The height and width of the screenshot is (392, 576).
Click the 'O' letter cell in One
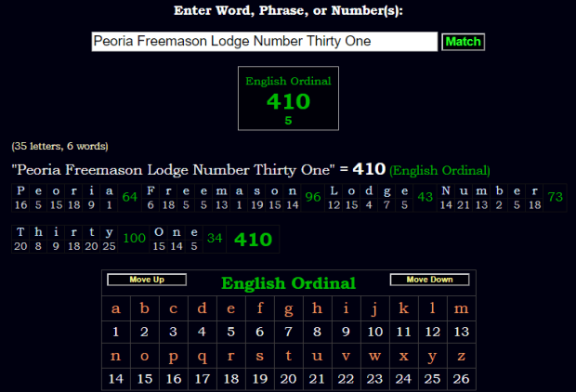(x=159, y=232)
